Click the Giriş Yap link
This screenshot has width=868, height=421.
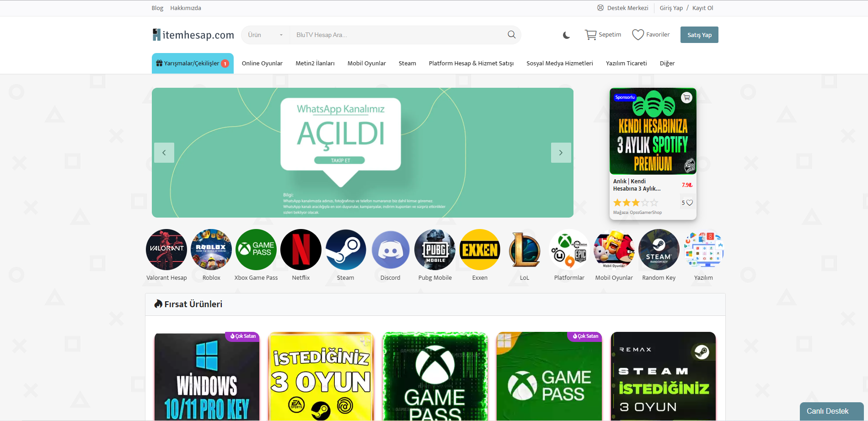tap(671, 8)
